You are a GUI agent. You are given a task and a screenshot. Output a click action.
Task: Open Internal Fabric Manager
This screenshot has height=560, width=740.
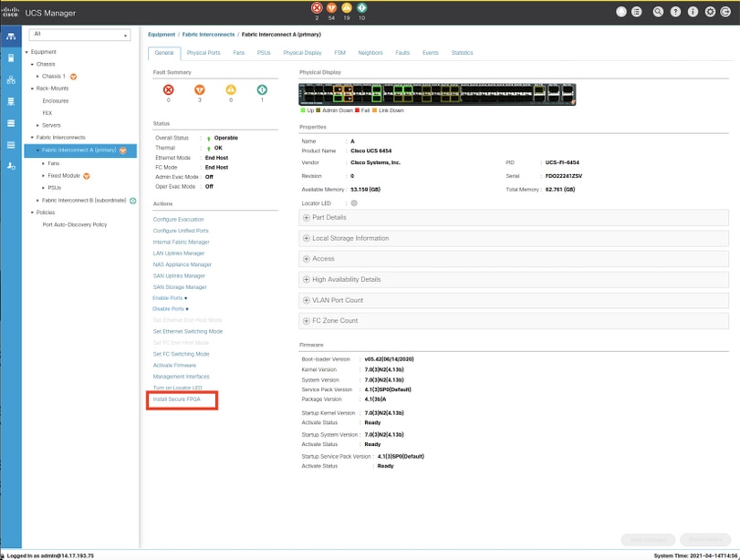[182, 242]
